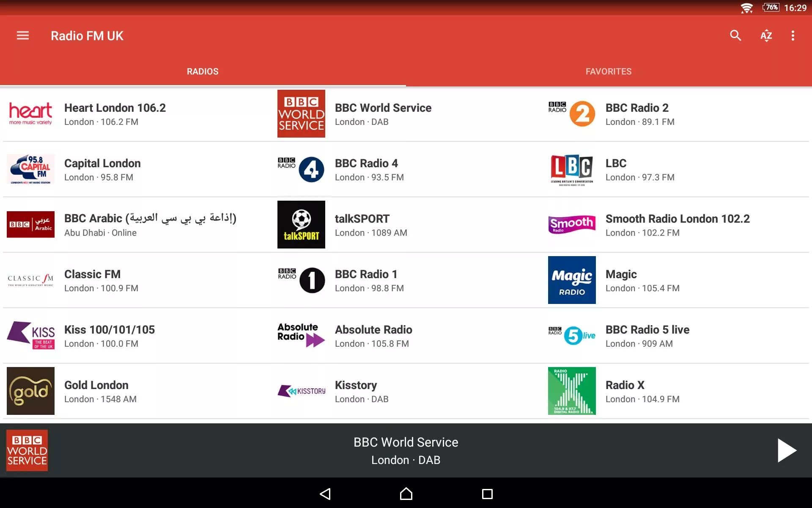This screenshot has height=508, width=812.
Task: Click the search icon in toolbar
Action: 736,35
